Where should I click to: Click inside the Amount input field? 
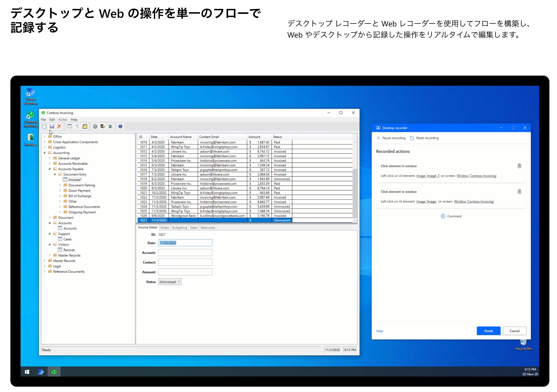click(x=185, y=272)
